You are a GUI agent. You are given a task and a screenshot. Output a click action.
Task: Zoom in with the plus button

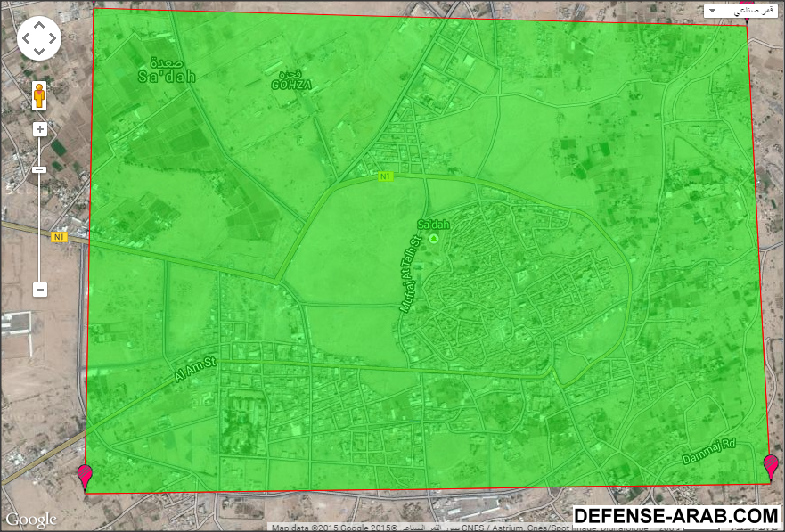[39, 129]
